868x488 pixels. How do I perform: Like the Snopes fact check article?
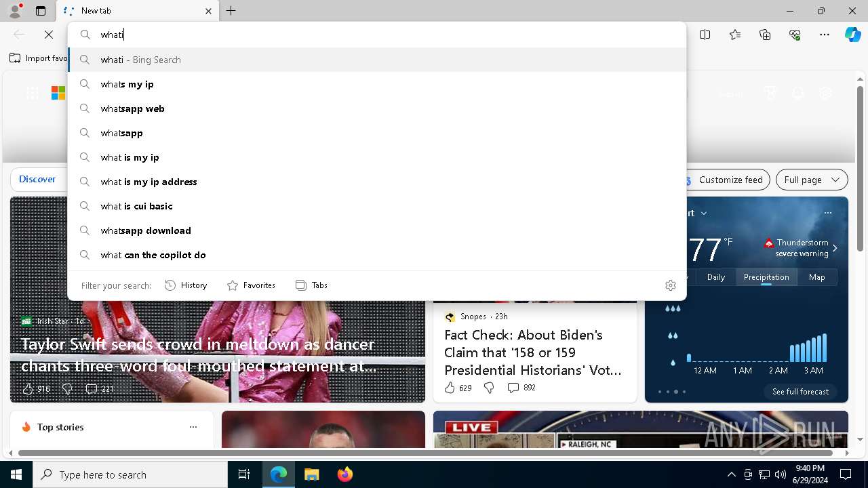pos(458,388)
